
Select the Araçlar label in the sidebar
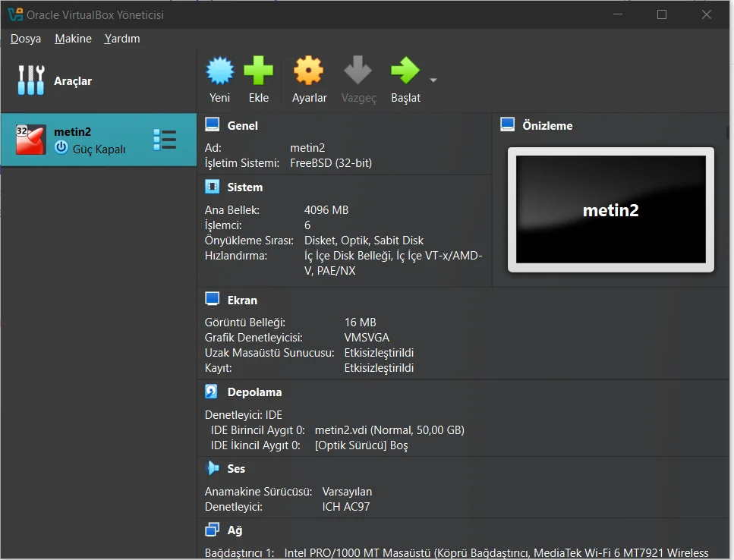coord(73,81)
